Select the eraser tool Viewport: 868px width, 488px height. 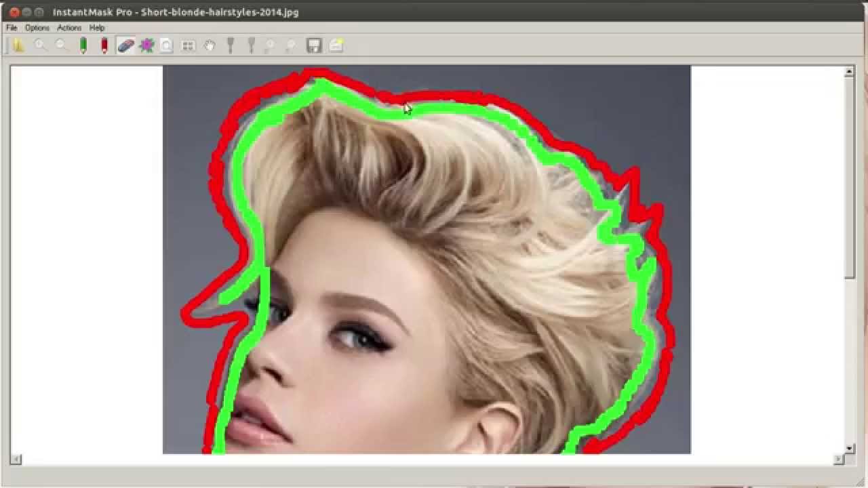point(125,45)
